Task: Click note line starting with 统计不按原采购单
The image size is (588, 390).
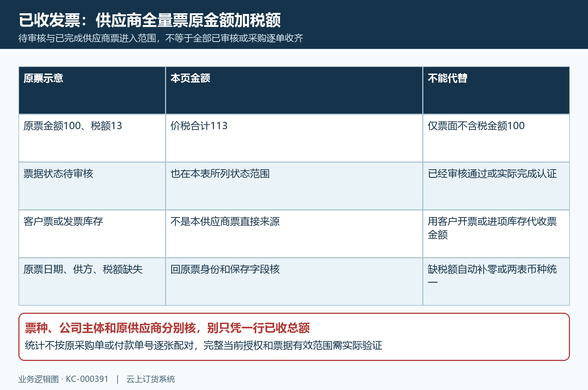Action: [x=204, y=345]
